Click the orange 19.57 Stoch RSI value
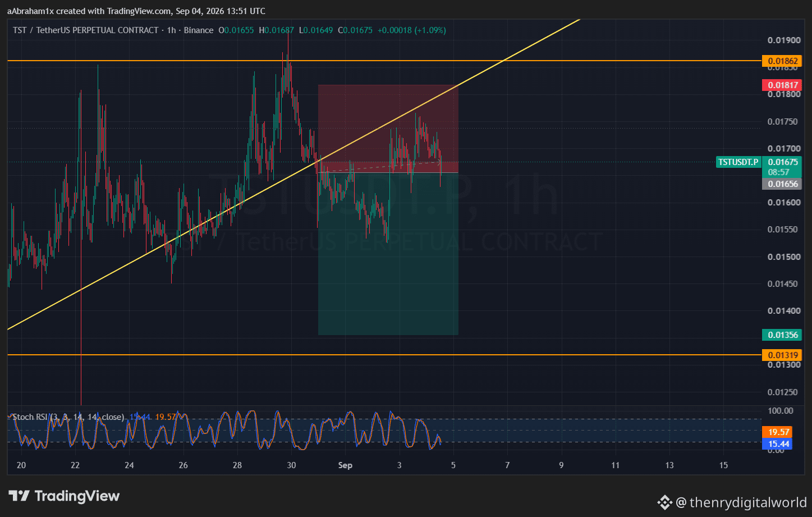The height and width of the screenshot is (517, 812). click(778, 432)
